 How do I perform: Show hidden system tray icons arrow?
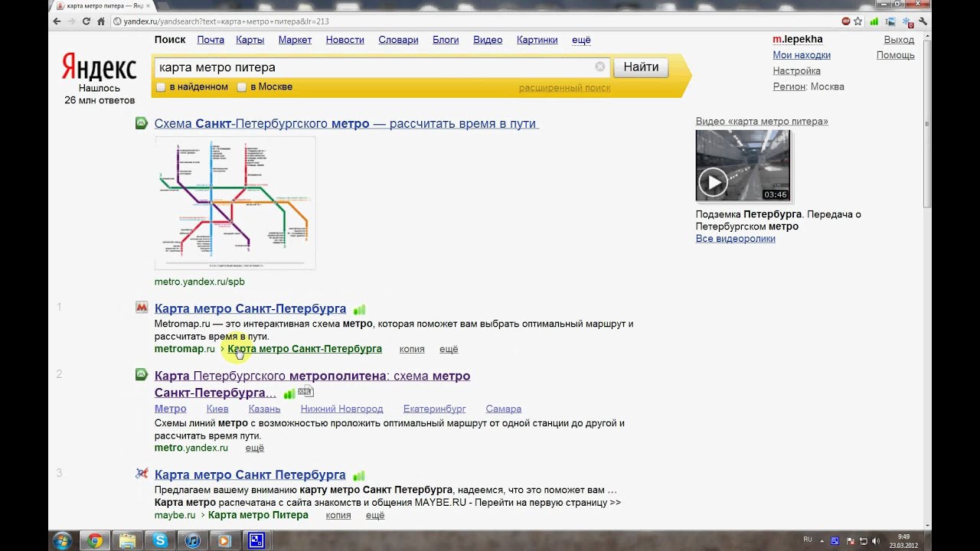(822, 541)
